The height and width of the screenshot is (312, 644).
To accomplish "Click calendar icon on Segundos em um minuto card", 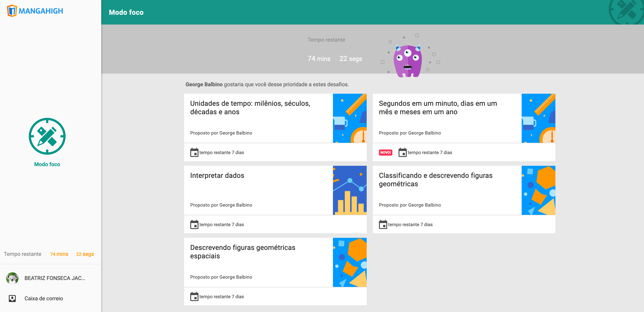I will 402,152.
